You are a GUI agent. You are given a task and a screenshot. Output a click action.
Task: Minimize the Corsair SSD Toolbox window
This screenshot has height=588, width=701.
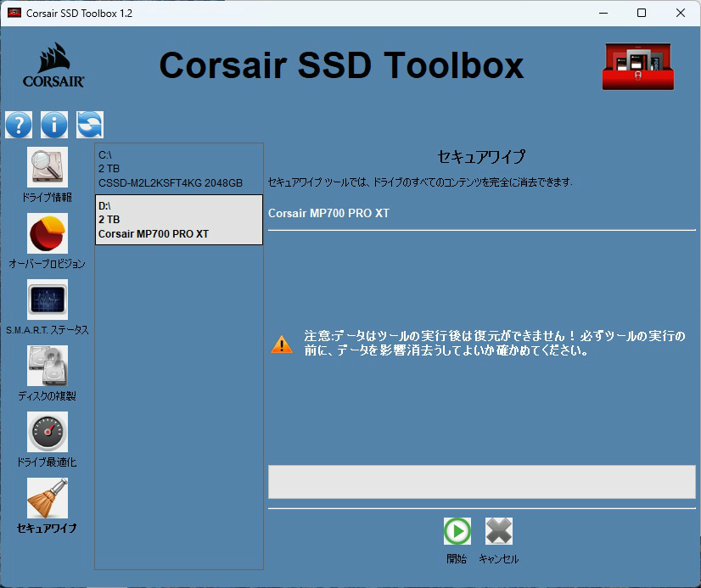point(603,14)
